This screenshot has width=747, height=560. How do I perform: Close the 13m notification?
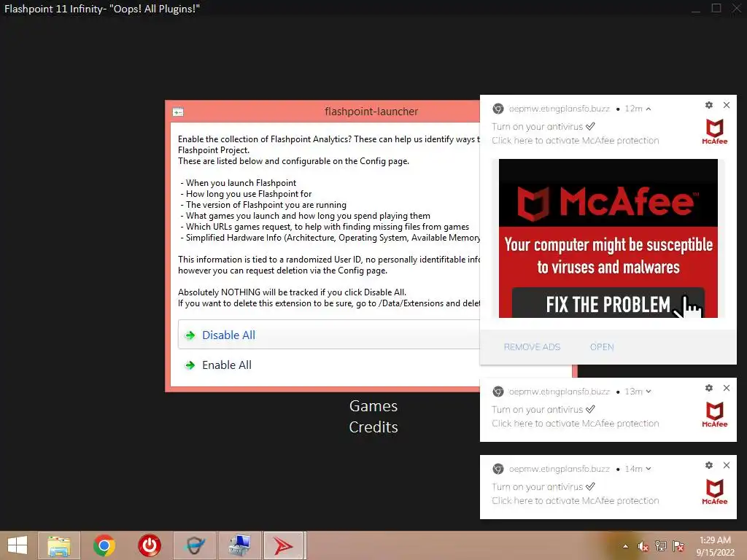(726, 388)
